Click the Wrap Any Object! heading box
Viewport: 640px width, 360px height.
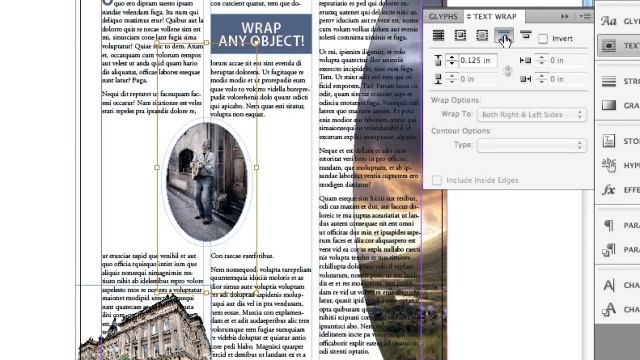[261, 34]
